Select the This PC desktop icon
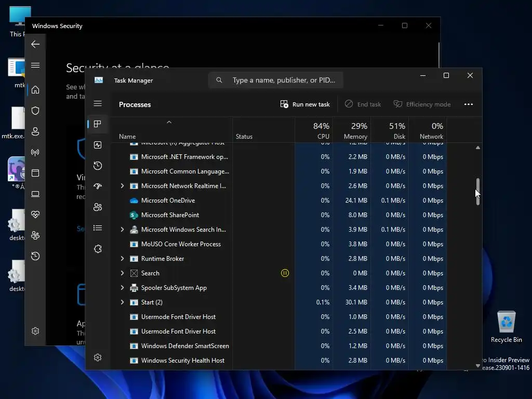 [16, 21]
